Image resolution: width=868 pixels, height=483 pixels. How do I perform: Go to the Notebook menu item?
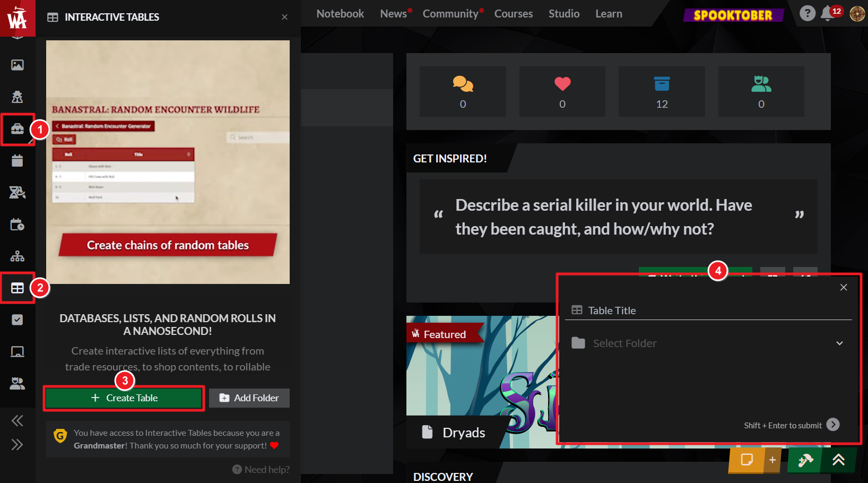pyautogui.click(x=340, y=14)
